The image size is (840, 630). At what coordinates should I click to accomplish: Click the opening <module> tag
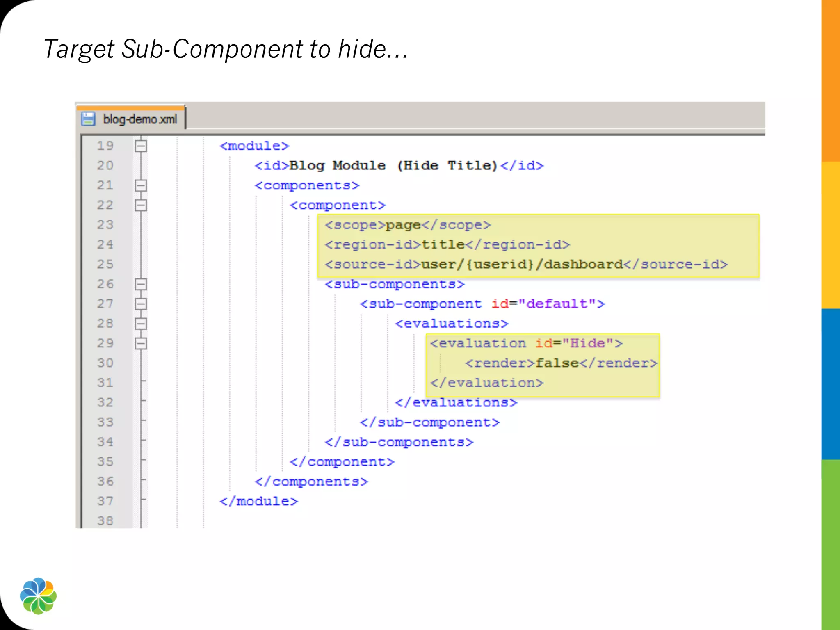[254, 146]
